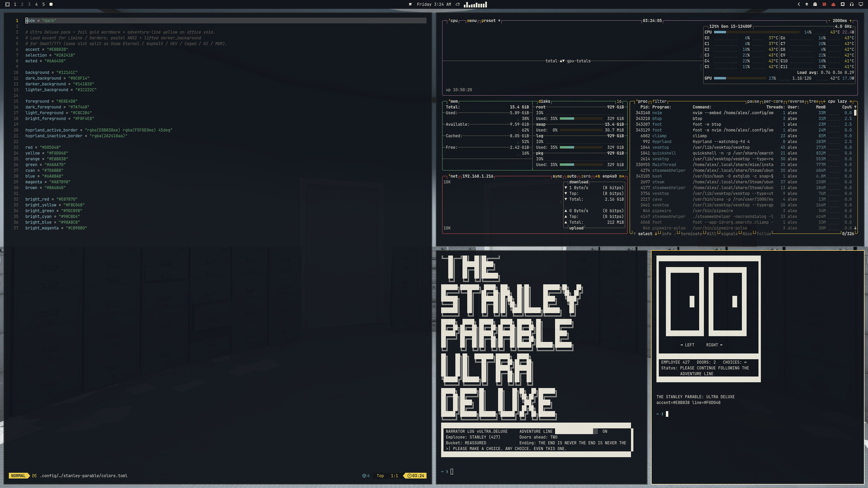Toggle the btop mem box label
This screenshot has height=488, width=868.
(x=454, y=101)
